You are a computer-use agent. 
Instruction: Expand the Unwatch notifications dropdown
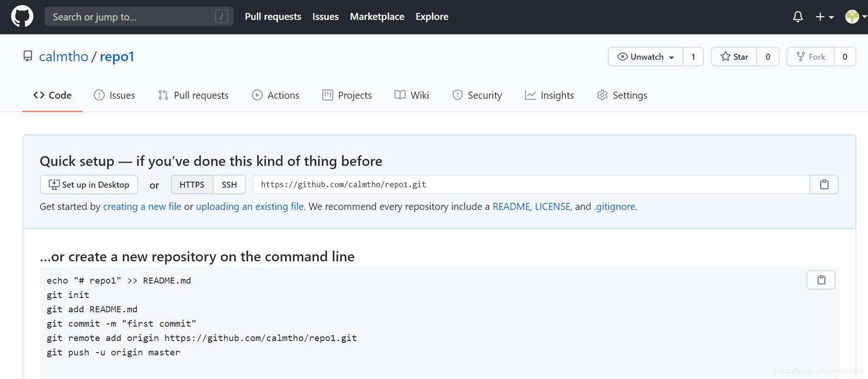645,57
